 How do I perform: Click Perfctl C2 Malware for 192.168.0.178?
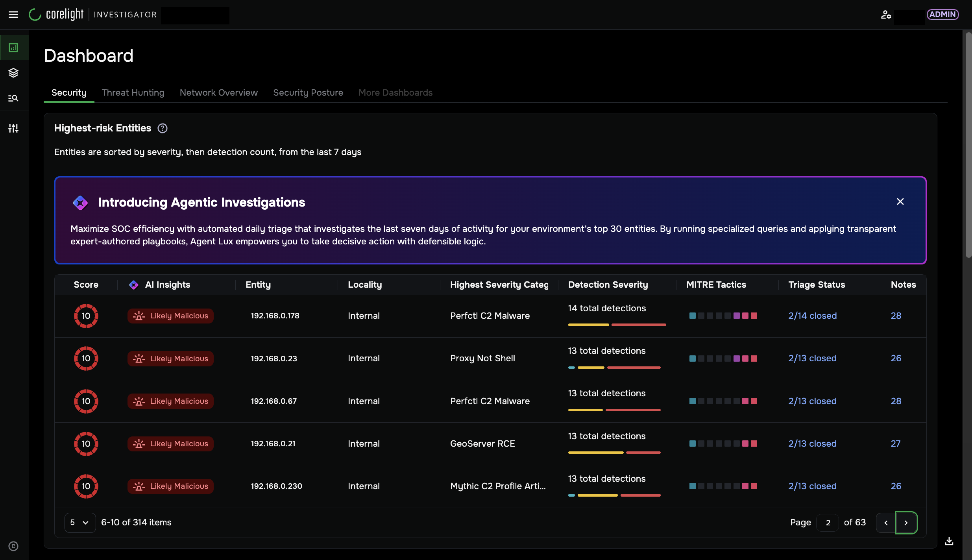(x=490, y=316)
